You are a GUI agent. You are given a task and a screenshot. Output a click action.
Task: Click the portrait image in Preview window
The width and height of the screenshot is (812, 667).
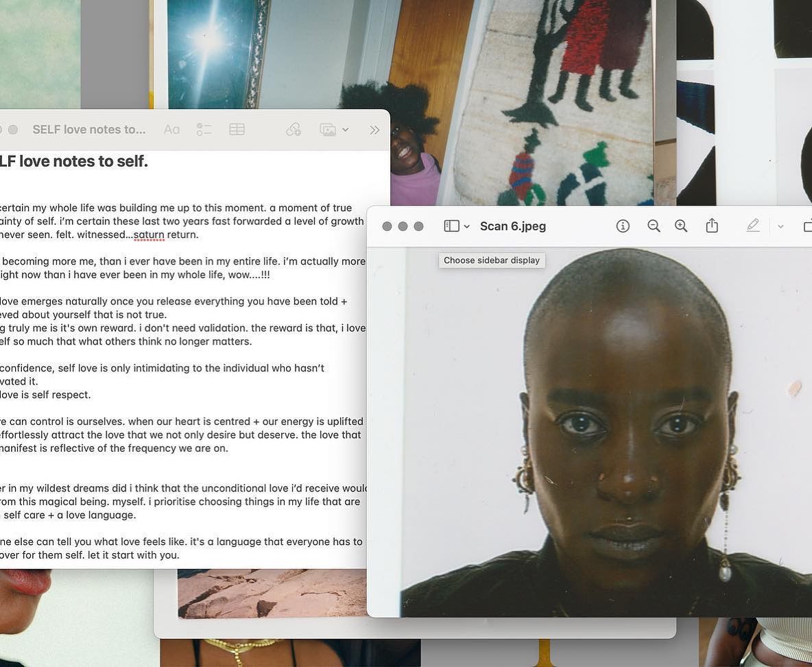pyautogui.click(x=617, y=432)
